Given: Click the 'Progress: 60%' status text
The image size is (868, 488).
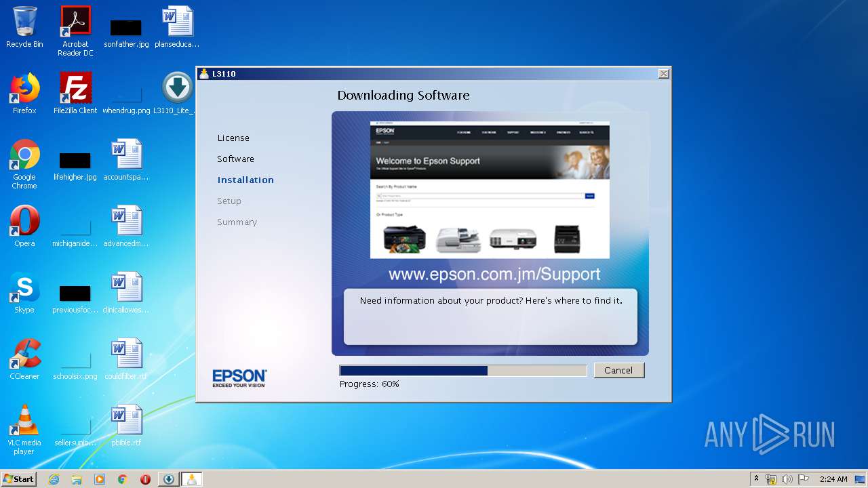Looking at the screenshot, I should click(x=370, y=384).
